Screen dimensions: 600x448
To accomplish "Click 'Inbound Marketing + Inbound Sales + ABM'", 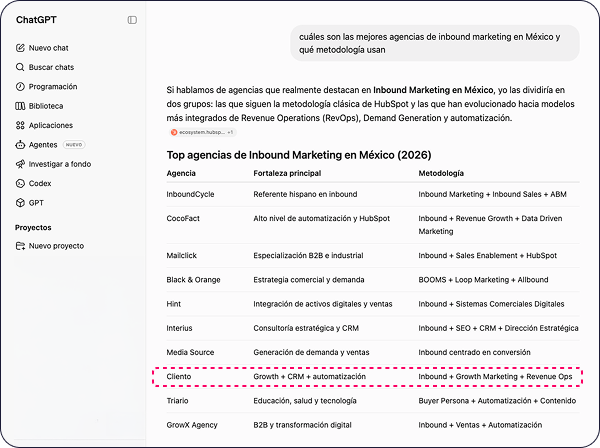I will pyautogui.click(x=492, y=194).
